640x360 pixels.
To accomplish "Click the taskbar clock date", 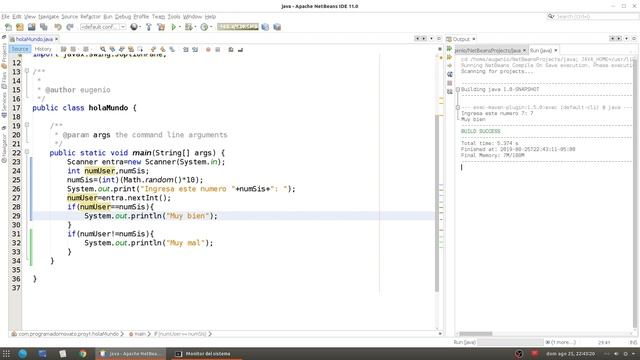I will pos(570,354).
